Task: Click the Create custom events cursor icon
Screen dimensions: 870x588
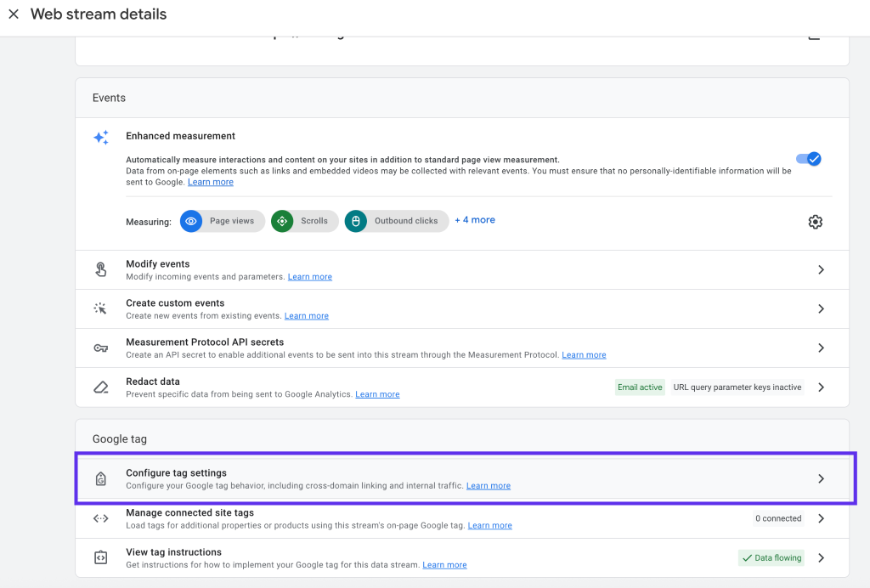Action: click(101, 309)
